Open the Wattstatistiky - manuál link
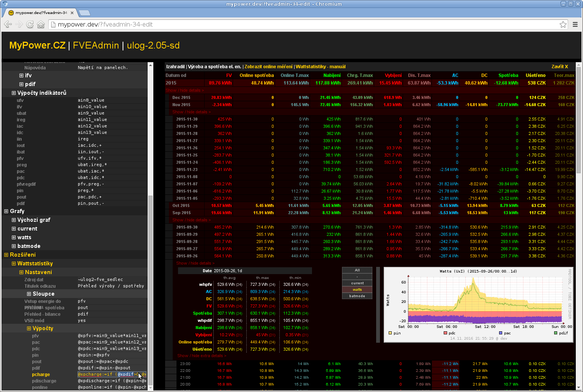Screen dimensions: 583x392 point(320,67)
